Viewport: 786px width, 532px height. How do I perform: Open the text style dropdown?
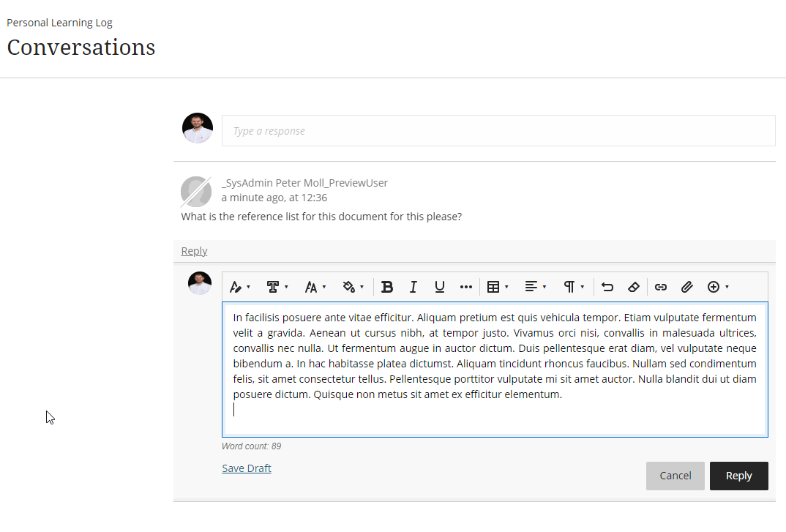tap(240, 287)
